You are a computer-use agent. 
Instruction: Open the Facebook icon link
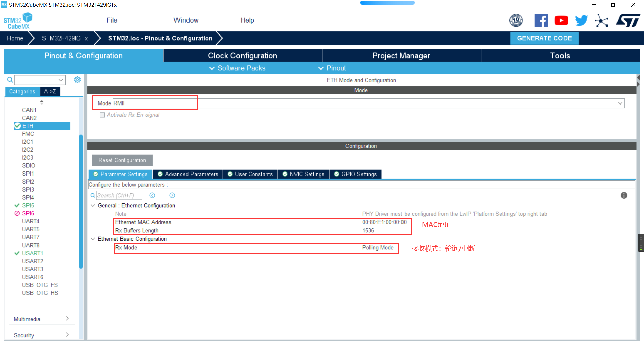(541, 21)
